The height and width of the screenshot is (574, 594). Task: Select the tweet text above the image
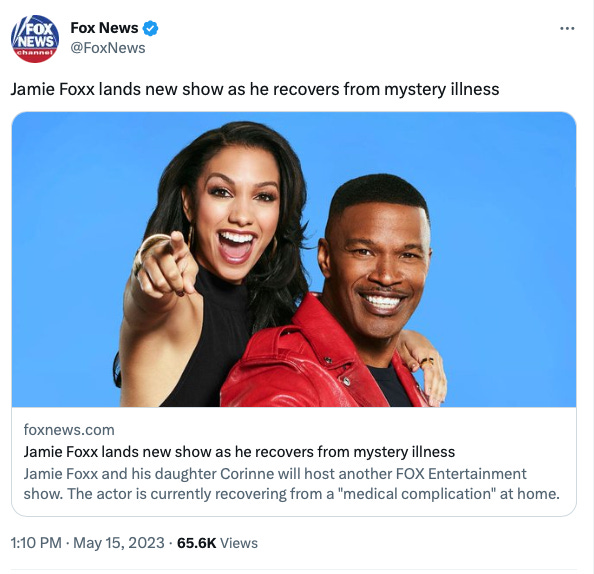click(x=255, y=89)
